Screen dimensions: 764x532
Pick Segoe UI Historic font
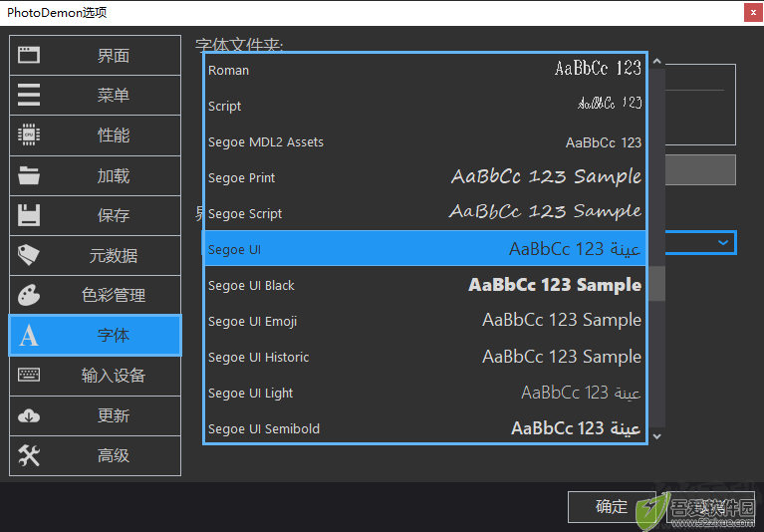pyautogui.click(x=425, y=357)
